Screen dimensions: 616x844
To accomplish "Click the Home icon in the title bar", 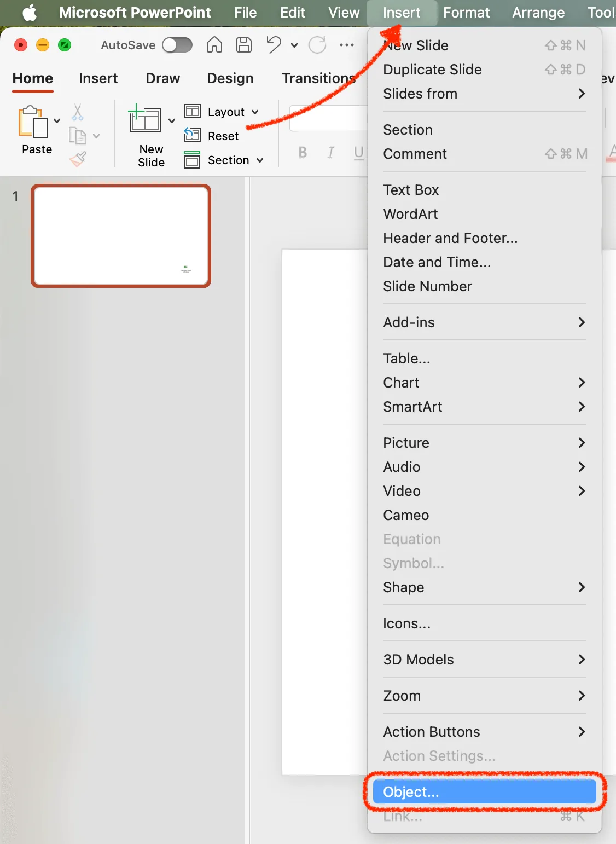I will 214,45.
